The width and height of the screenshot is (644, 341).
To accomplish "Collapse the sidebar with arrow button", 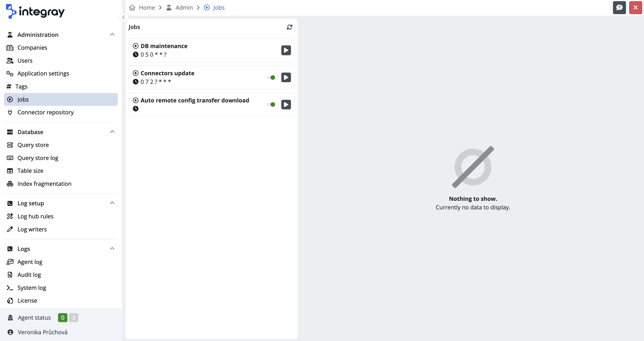I will click(x=123, y=17).
